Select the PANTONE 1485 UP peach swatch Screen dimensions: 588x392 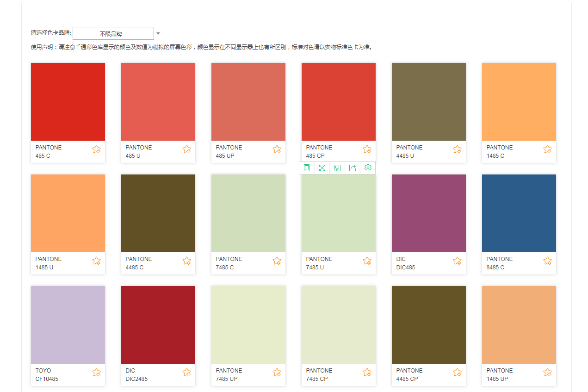tap(519, 325)
